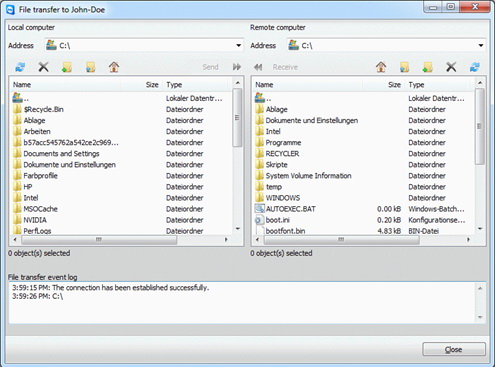Create new folder on local computer

tap(67, 67)
